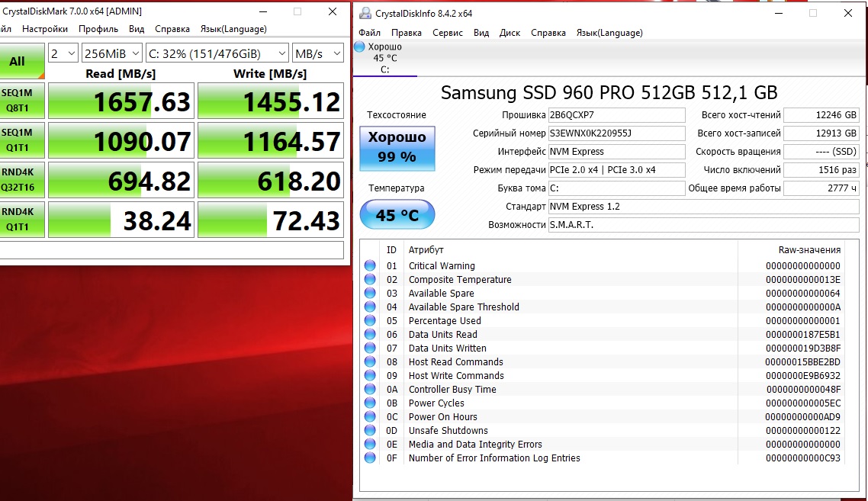Screen dimensions: 868x501
Task: Click the CrystalDiskInfo title bar app icon
Action: click(x=365, y=13)
